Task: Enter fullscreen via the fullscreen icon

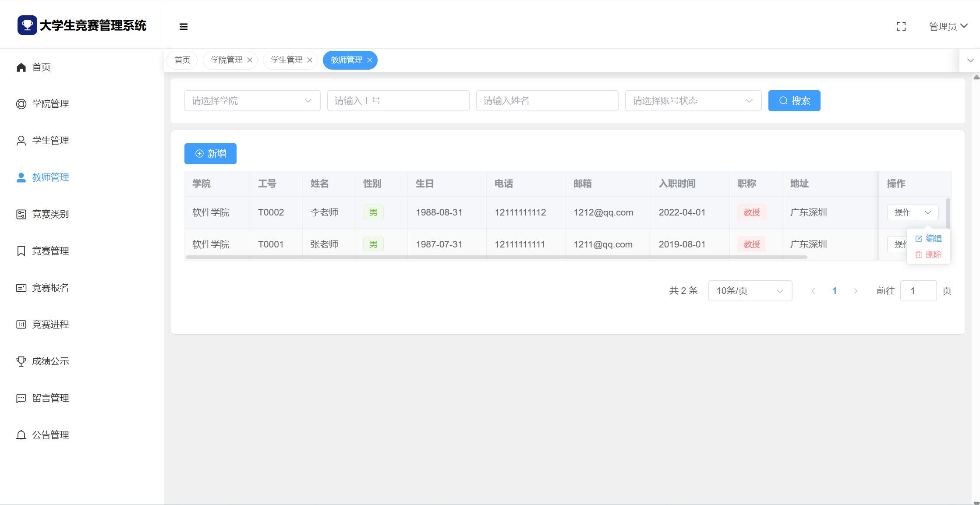Action: [901, 27]
